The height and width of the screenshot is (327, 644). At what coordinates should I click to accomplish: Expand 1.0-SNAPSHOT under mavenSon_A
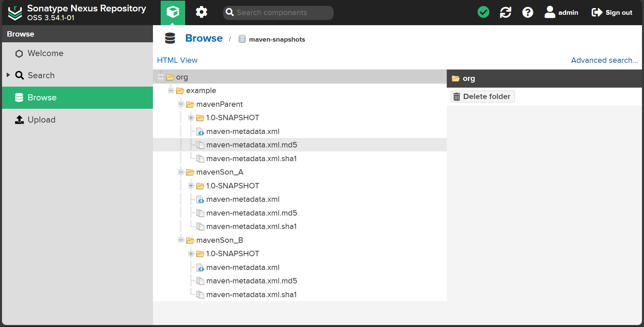pyautogui.click(x=191, y=186)
